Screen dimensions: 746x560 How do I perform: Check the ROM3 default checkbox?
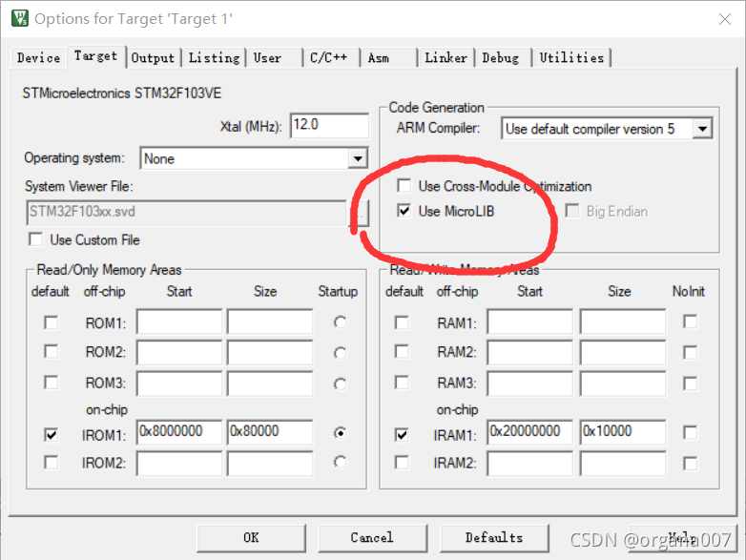pos(51,383)
